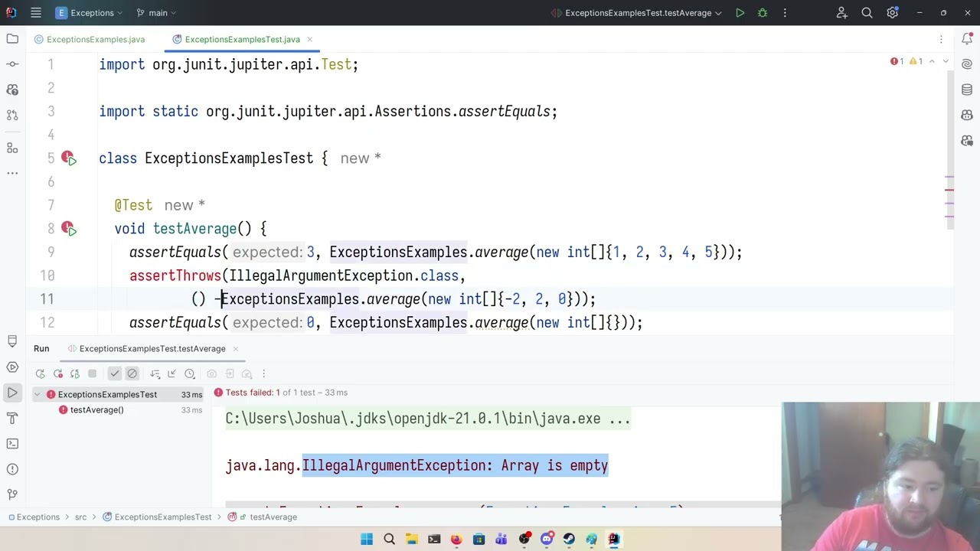980x551 pixels.
Task: Switch to ExceptionsExamples.java tab
Action: 89,39
